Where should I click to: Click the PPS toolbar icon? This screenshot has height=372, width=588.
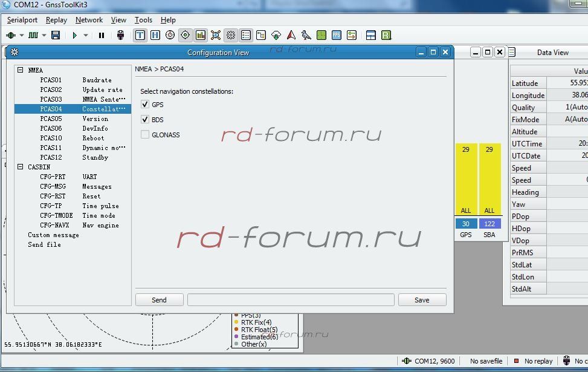pyautogui.click(x=336, y=36)
